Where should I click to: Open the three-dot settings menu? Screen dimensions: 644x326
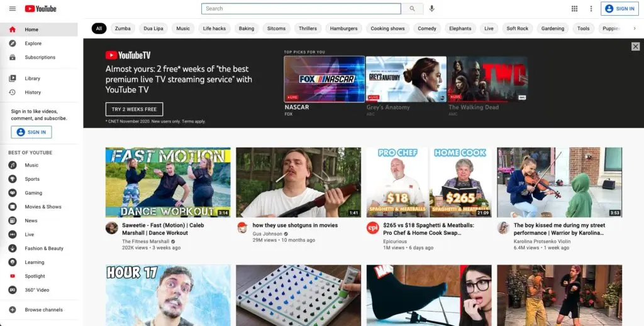(x=591, y=9)
